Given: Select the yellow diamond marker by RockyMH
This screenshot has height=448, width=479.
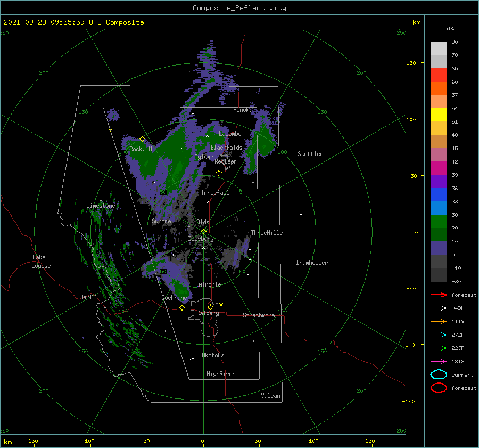Looking at the screenshot, I should tap(142, 139).
